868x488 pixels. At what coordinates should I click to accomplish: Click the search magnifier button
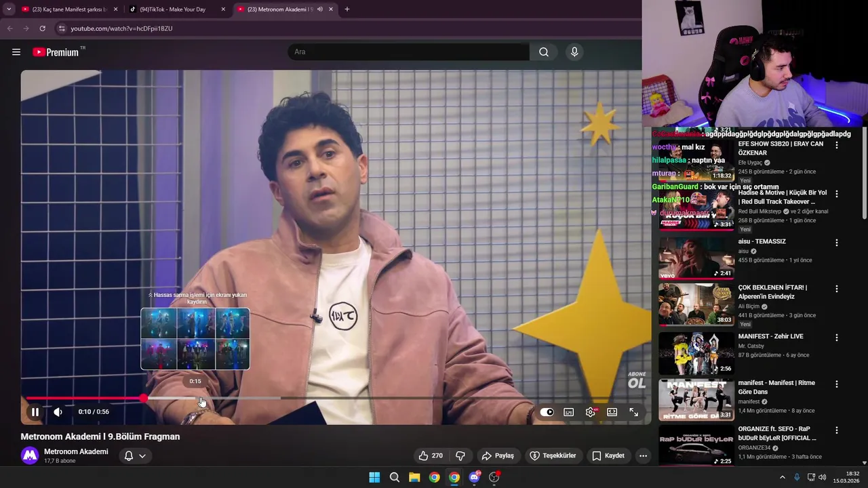coord(544,52)
